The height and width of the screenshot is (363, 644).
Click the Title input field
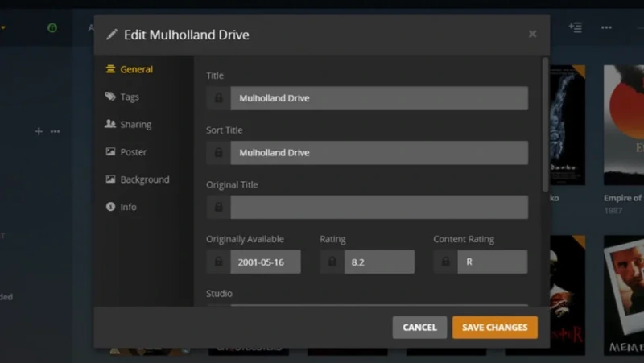click(379, 98)
